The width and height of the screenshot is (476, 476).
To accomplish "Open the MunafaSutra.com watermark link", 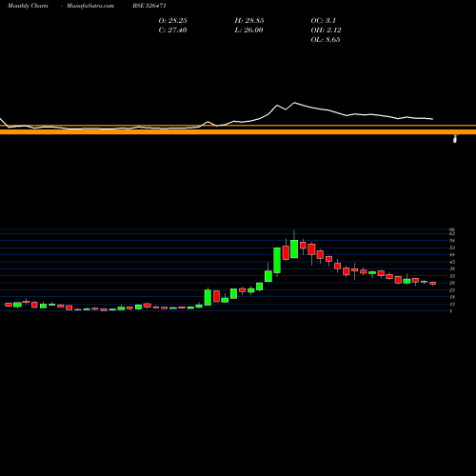I will (x=90, y=6).
